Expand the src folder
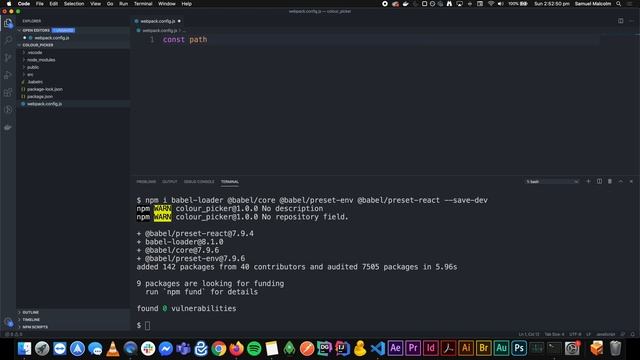Screen dimensions: 640x360 coord(30,74)
